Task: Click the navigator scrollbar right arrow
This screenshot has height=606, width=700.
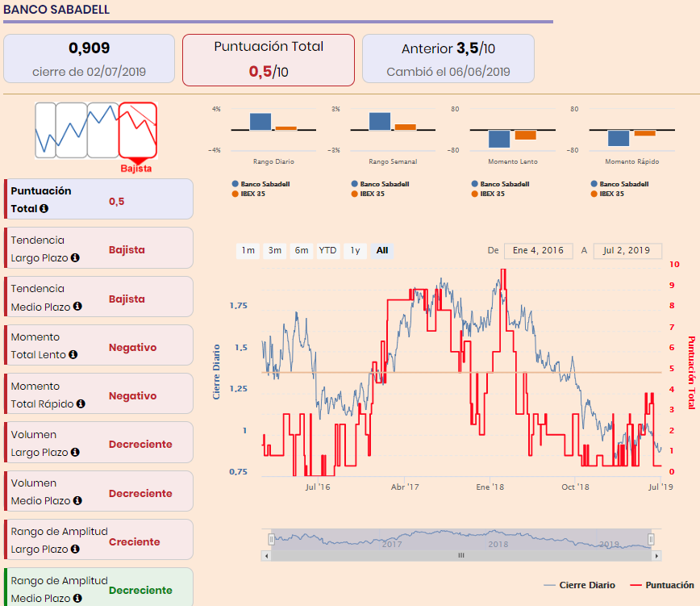Action: pos(656,556)
